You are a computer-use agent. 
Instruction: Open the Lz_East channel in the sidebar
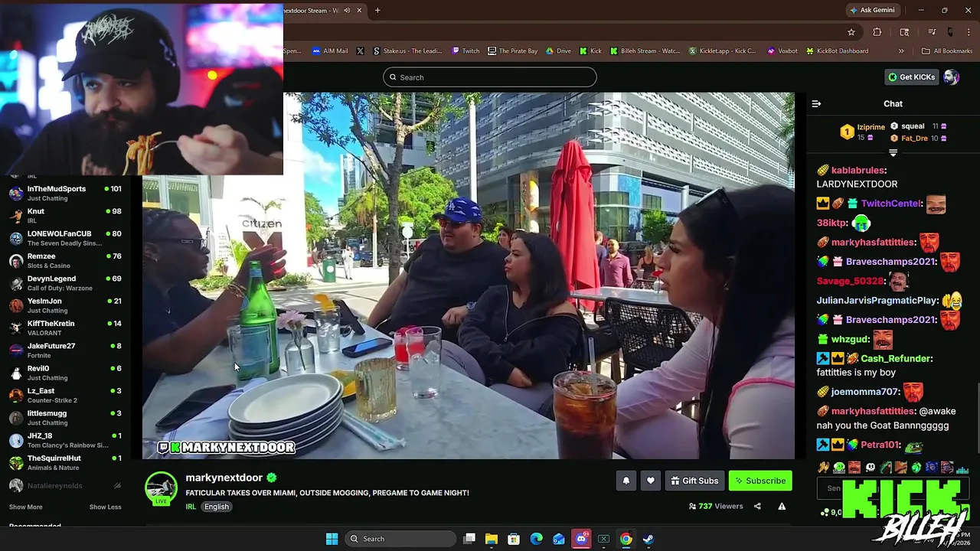[65, 395]
